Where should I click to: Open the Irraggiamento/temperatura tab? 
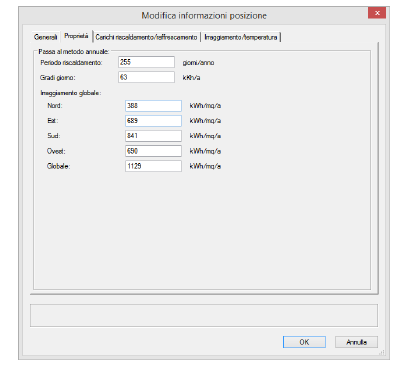241,37
